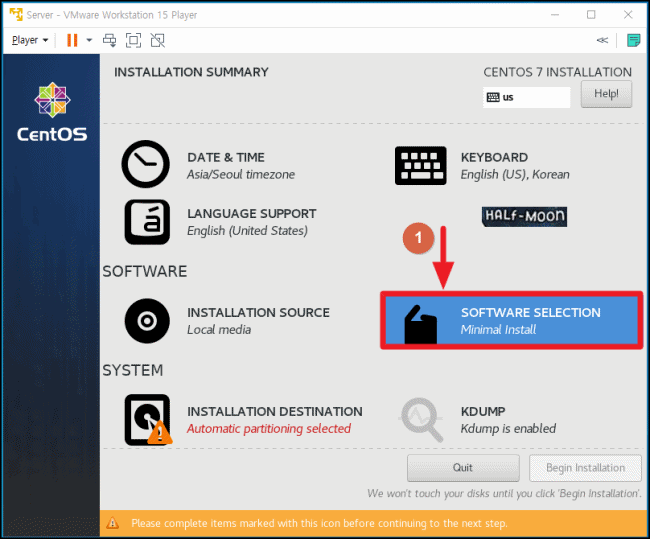This screenshot has height=539, width=650.
Task: Click the Help! button
Action: pyautogui.click(x=606, y=94)
